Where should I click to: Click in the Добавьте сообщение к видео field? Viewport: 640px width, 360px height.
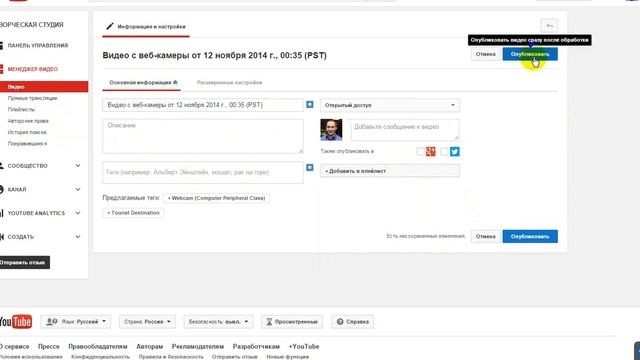tap(405, 130)
